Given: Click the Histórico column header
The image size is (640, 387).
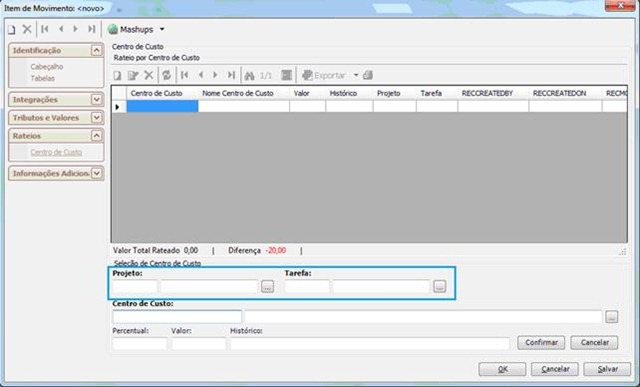Looking at the screenshot, I should (349, 93).
